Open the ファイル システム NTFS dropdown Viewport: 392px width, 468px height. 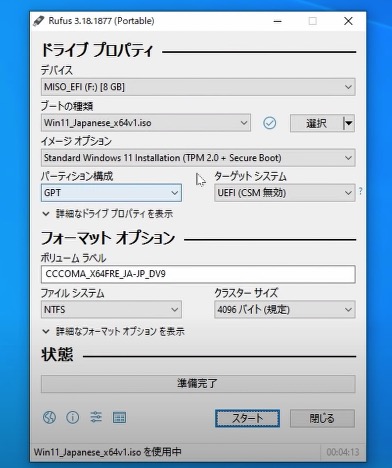coord(111,310)
